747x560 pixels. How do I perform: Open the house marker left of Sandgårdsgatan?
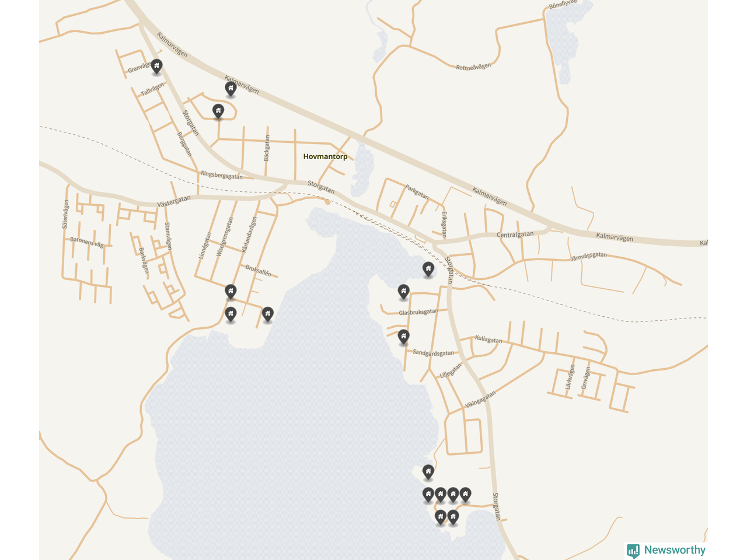[403, 337]
